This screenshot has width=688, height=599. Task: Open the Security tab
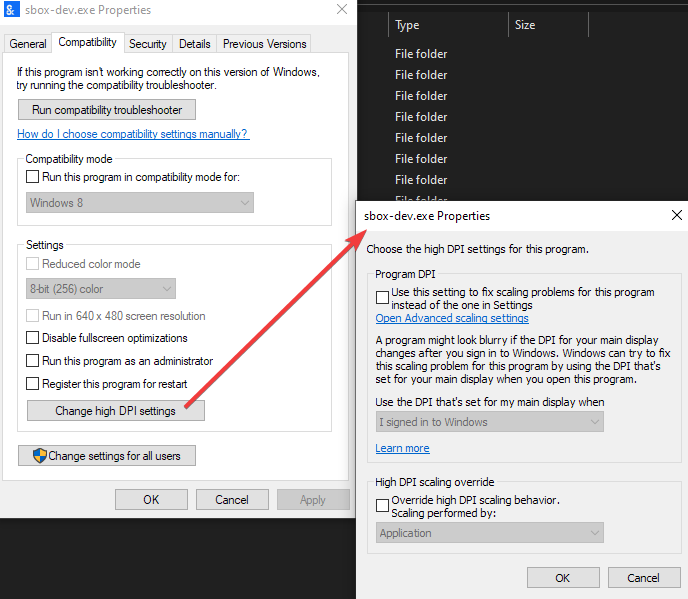coord(148,44)
